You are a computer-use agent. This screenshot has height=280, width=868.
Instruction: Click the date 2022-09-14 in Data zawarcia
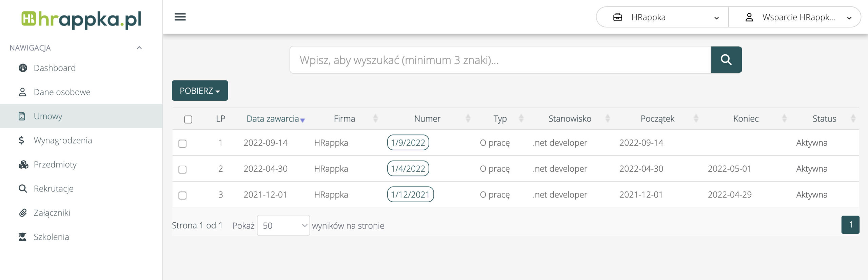[265, 143]
